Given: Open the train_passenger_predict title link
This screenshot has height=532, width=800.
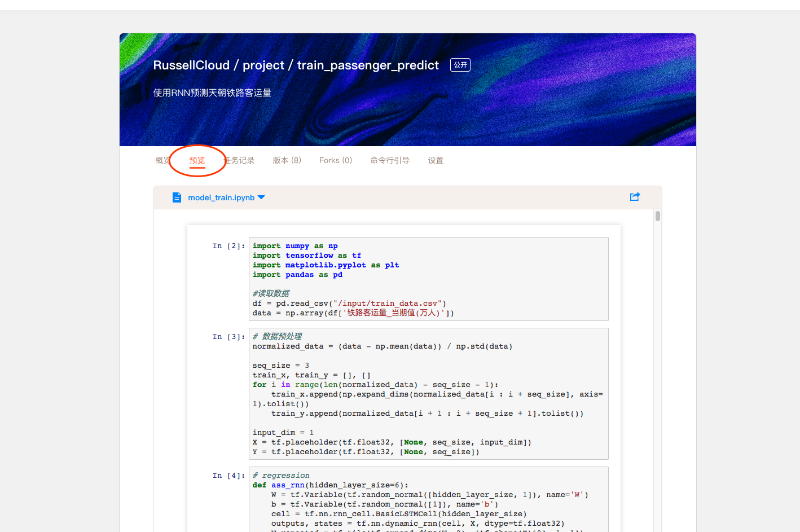Looking at the screenshot, I should click(x=368, y=65).
